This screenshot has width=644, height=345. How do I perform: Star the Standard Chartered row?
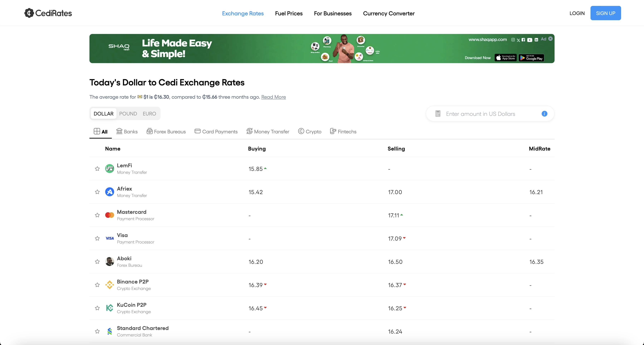[97, 331]
